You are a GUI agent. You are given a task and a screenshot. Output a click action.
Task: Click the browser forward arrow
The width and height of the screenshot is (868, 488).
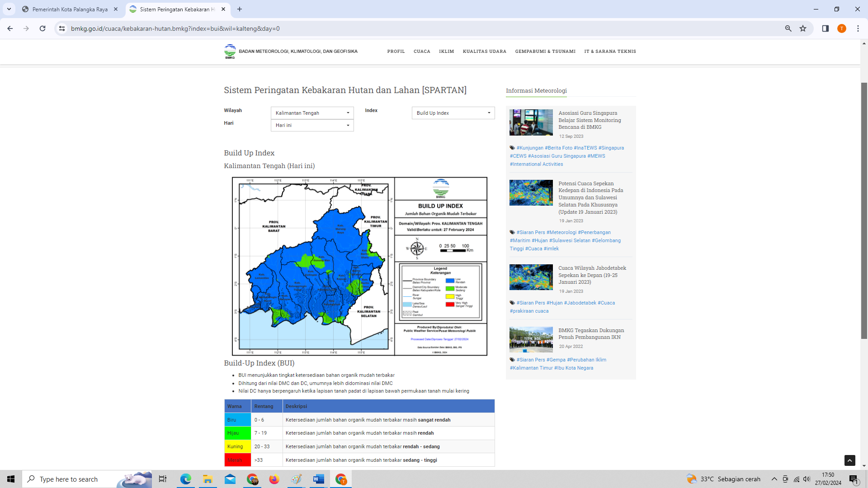(26, 28)
